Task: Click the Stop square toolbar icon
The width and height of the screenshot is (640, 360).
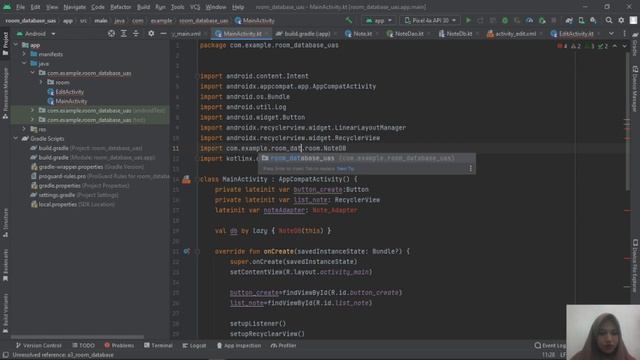Action: [553, 20]
